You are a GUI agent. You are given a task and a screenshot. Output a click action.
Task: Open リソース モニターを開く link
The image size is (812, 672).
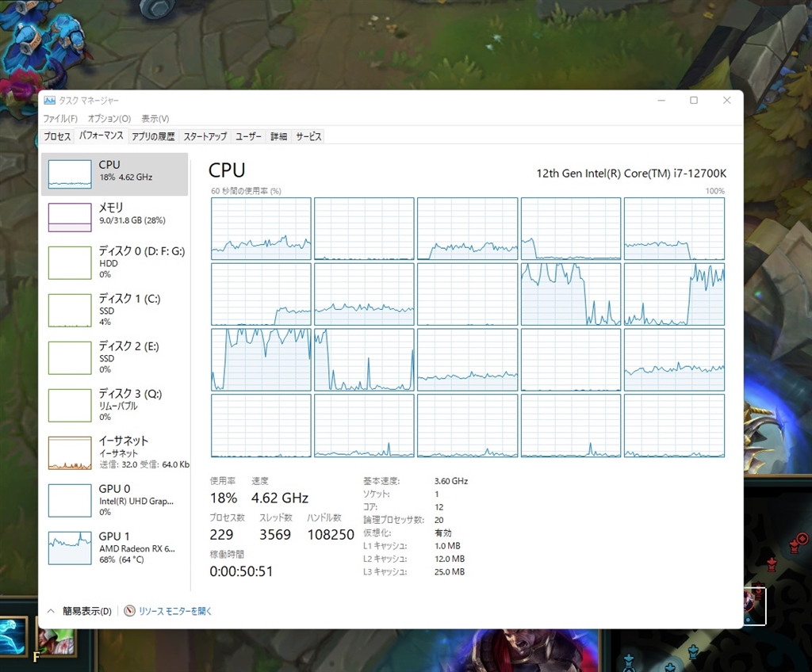click(175, 611)
